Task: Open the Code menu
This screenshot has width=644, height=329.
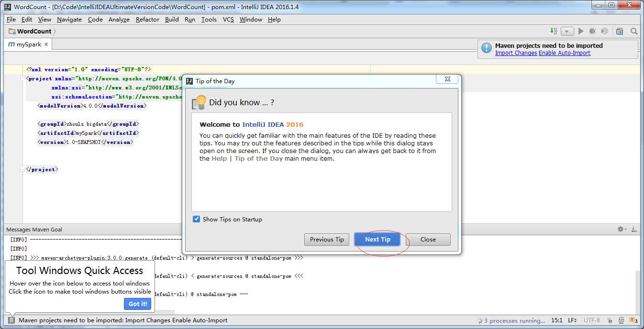Action: pos(95,20)
